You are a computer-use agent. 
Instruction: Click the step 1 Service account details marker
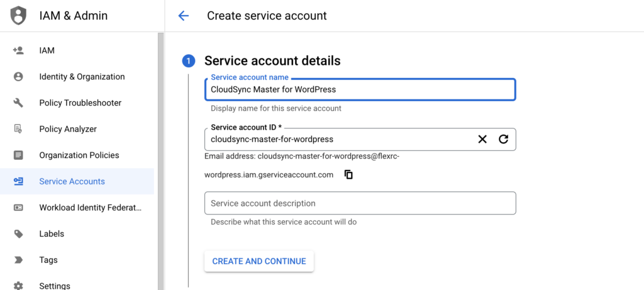(189, 61)
